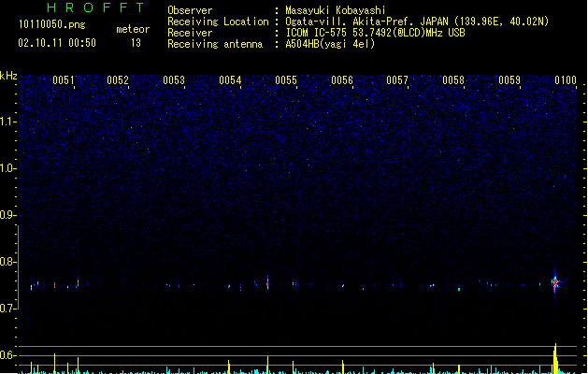Click the 0058 time marker

click(453, 80)
